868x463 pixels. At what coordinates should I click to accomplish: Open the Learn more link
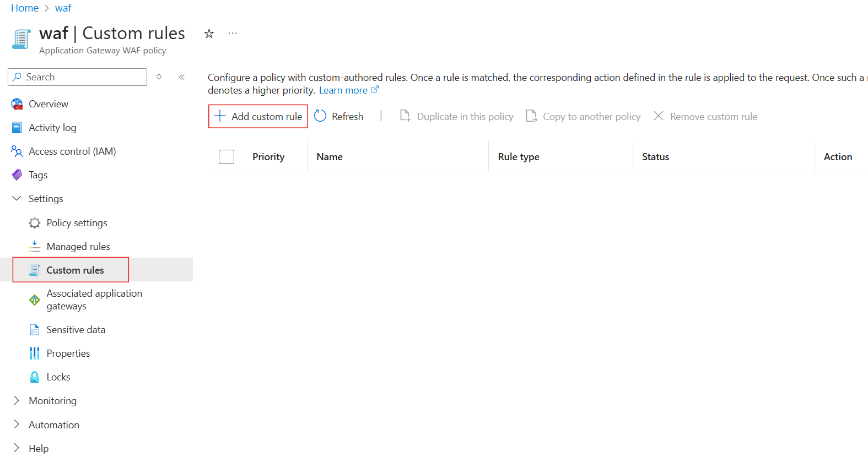[x=343, y=90]
